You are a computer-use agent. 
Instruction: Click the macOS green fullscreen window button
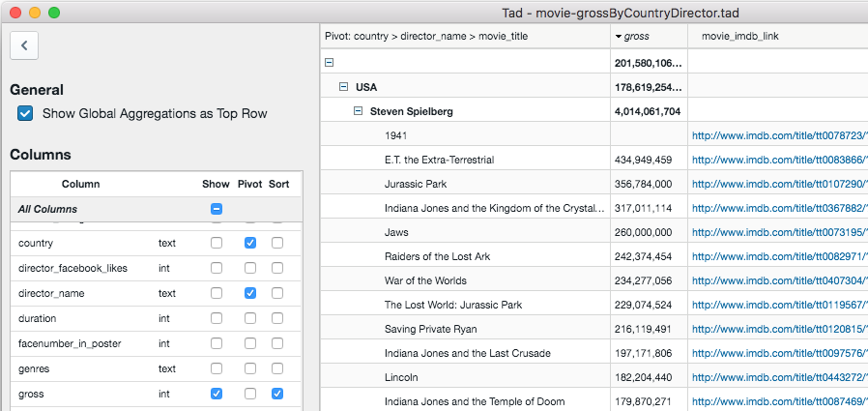pos(54,14)
